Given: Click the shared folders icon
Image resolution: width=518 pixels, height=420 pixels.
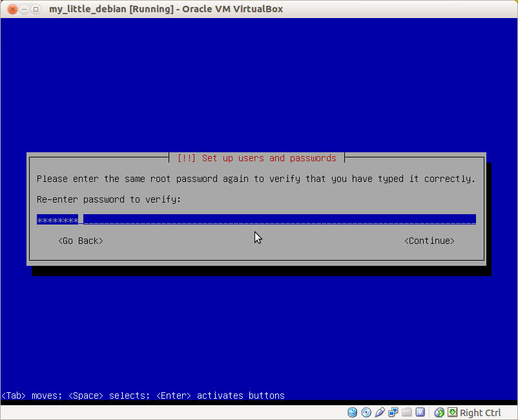Looking at the screenshot, I should pyautogui.click(x=407, y=412).
